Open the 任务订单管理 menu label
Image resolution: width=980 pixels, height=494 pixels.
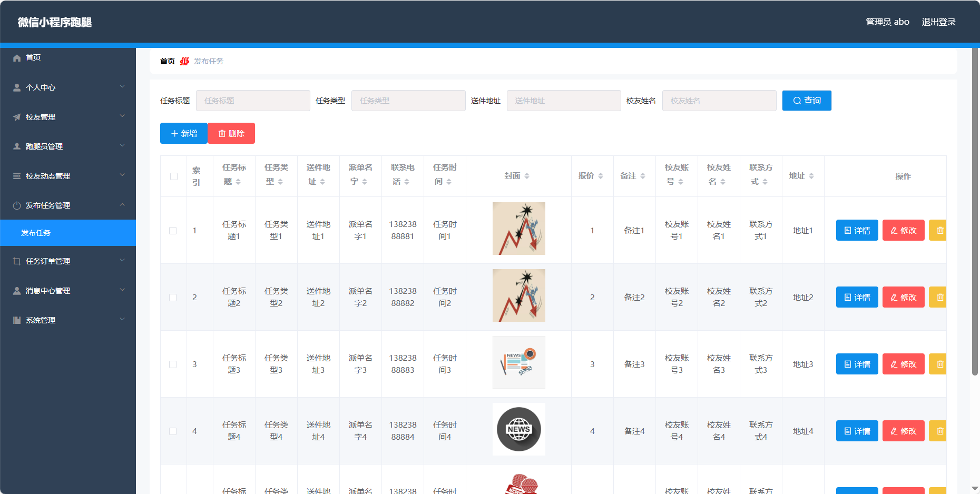[48, 261]
